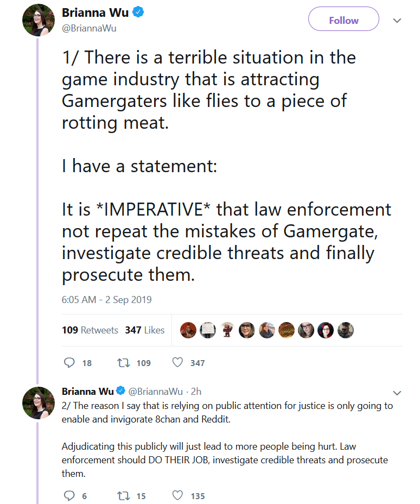Viewport: 420px width, 504px height.
Task: Open the 2h timestamp on the second tweet
Action: (x=196, y=391)
